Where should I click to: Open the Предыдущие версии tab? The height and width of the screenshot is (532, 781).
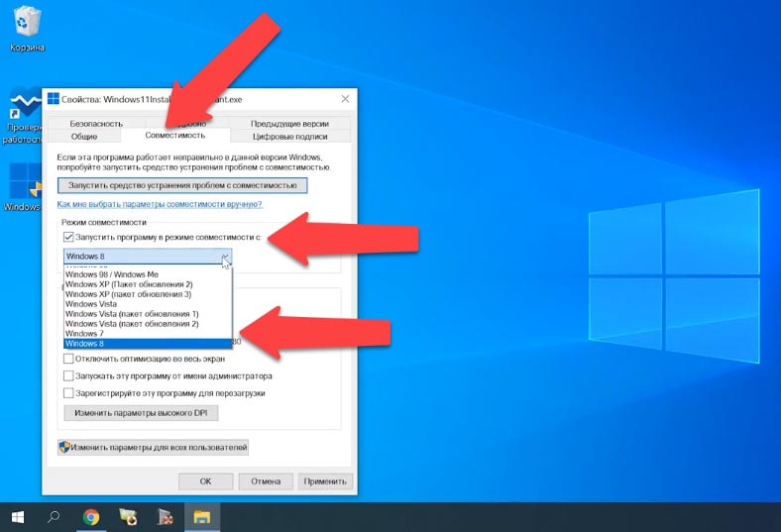[289, 123]
